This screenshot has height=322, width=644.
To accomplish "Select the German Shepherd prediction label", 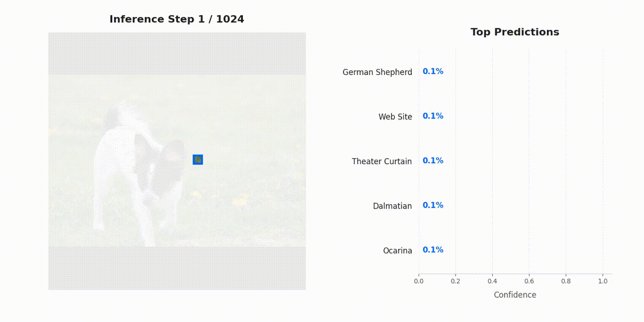I will click(x=377, y=72).
